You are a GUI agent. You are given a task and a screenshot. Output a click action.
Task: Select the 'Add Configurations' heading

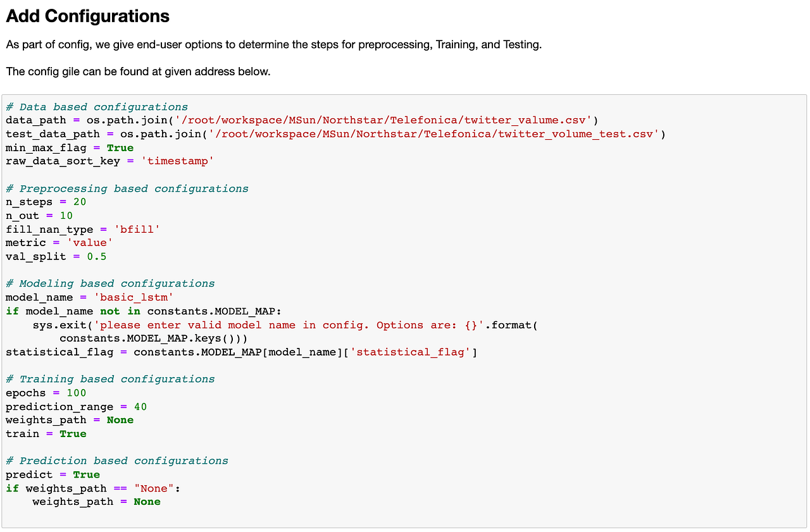87,16
